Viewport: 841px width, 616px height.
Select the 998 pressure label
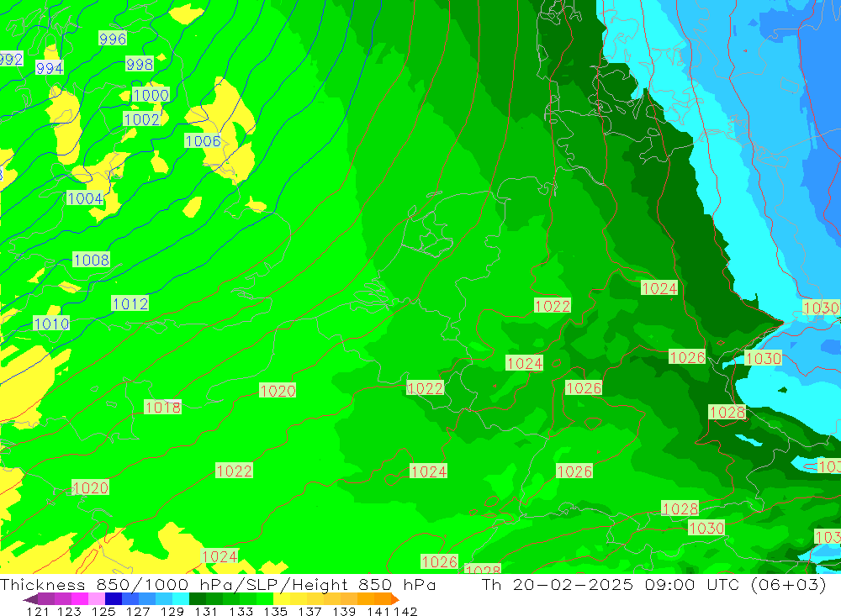point(140,65)
